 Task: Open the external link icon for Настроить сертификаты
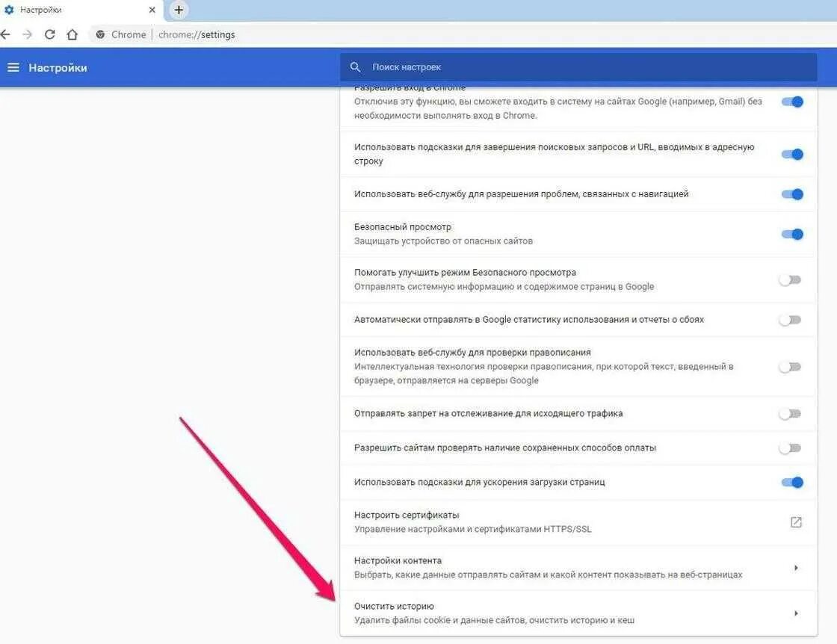[x=796, y=521]
